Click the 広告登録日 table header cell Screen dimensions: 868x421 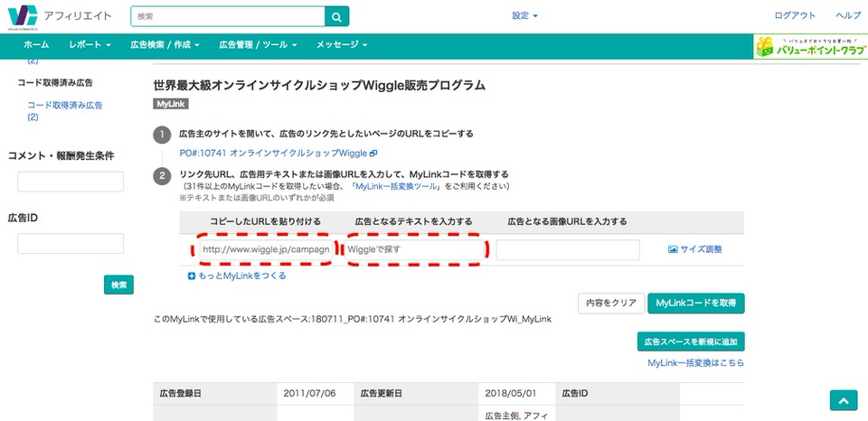click(215, 393)
